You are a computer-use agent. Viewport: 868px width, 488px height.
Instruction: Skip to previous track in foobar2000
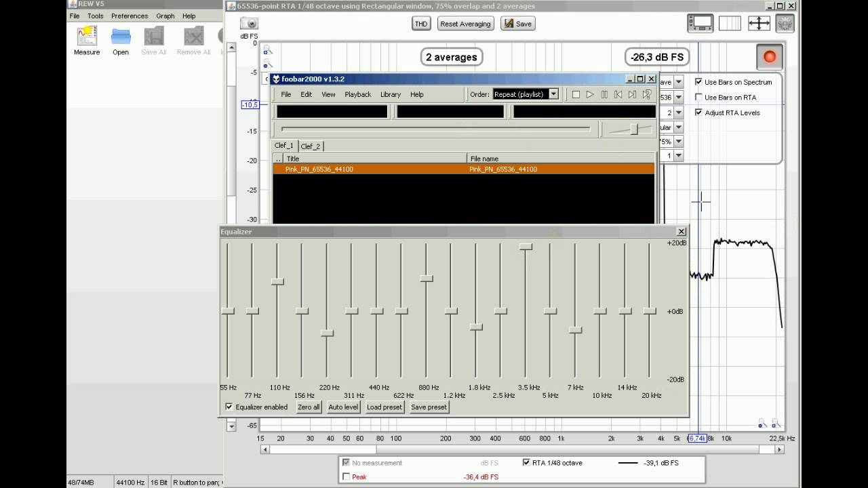[x=618, y=94]
